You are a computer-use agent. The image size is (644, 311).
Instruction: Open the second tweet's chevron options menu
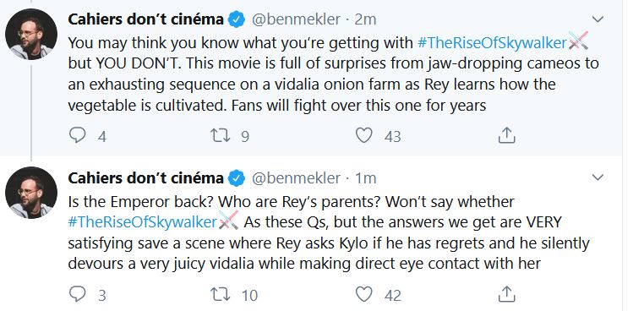(x=598, y=177)
